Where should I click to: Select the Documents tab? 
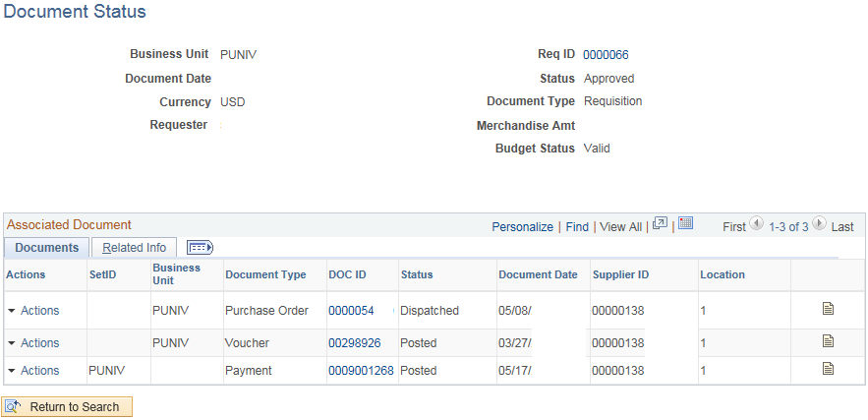[47, 248]
